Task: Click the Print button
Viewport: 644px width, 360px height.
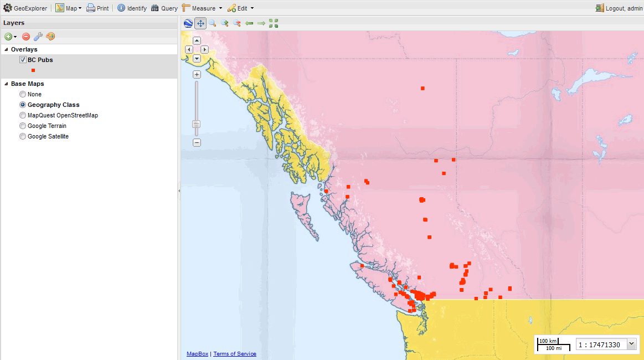Action: coord(97,8)
